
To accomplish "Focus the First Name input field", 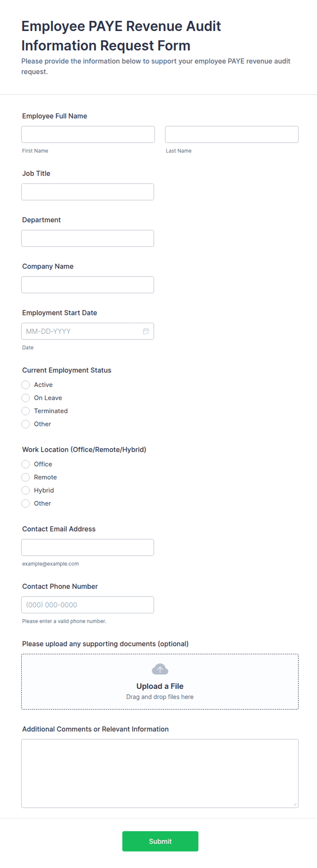I will pos(88,135).
